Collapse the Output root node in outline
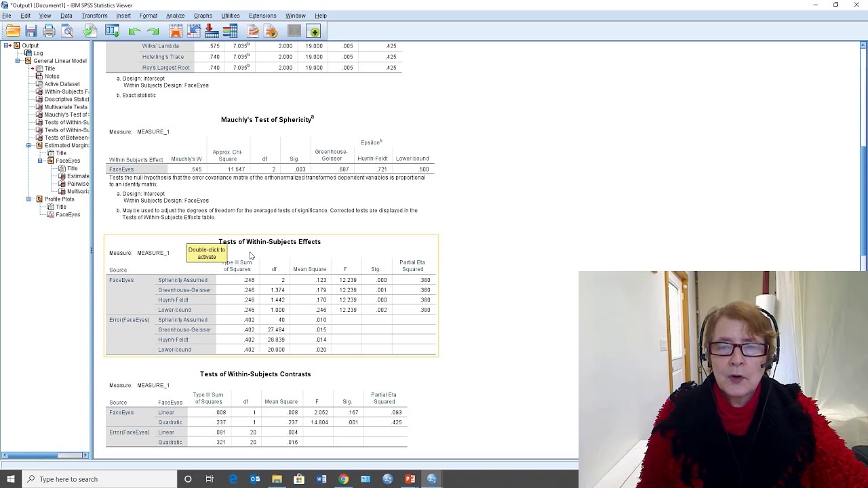868x488 pixels. [7, 45]
